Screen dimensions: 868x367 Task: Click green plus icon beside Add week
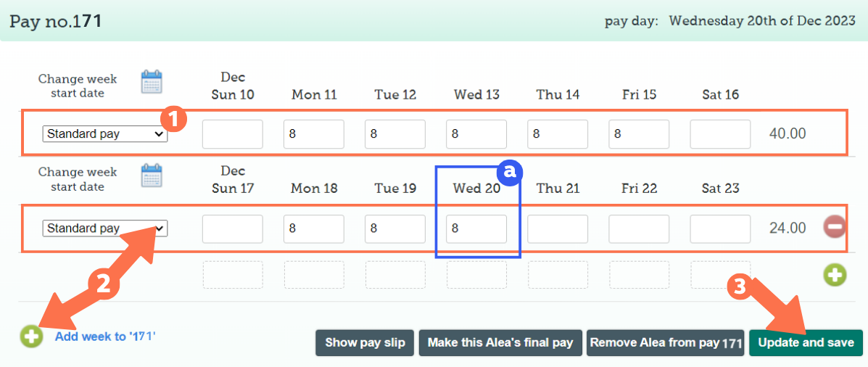coord(31,337)
